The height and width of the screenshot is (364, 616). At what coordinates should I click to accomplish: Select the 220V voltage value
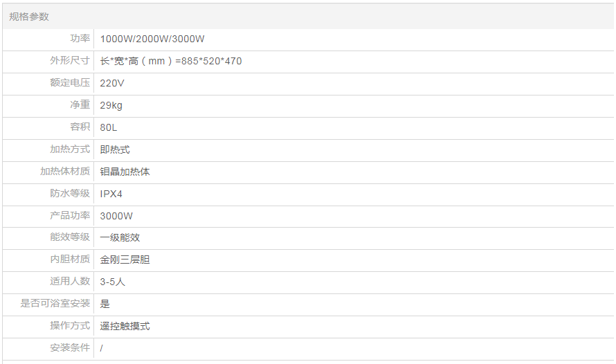coord(112,84)
